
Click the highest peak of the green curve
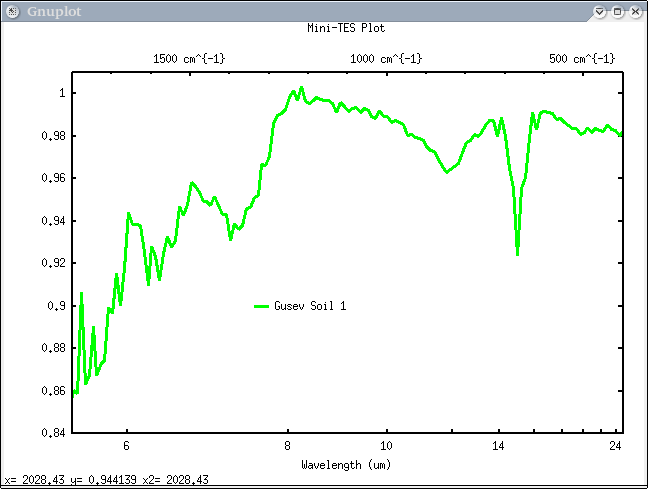click(301, 88)
